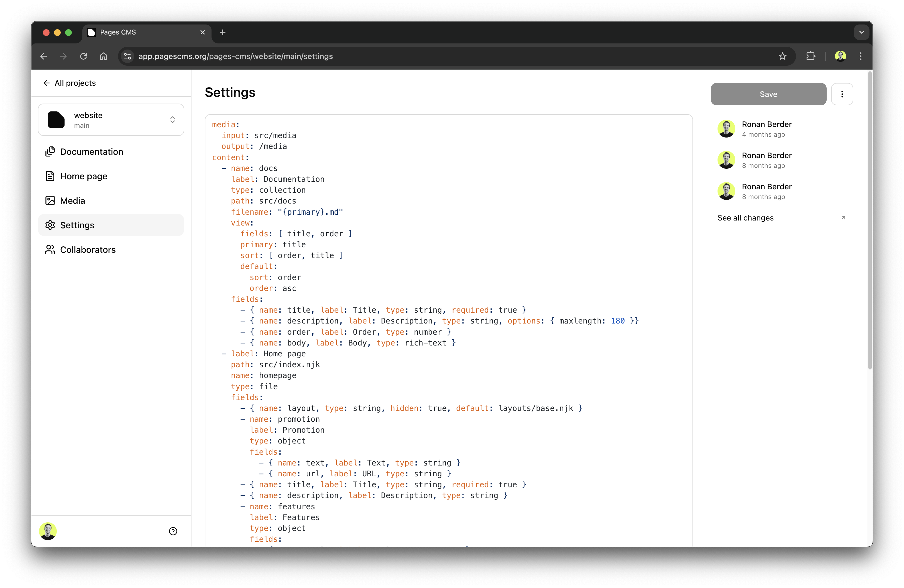Open the Collaborators page
Image resolution: width=904 pixels, height=588 pixels.
tap(88, 249)
